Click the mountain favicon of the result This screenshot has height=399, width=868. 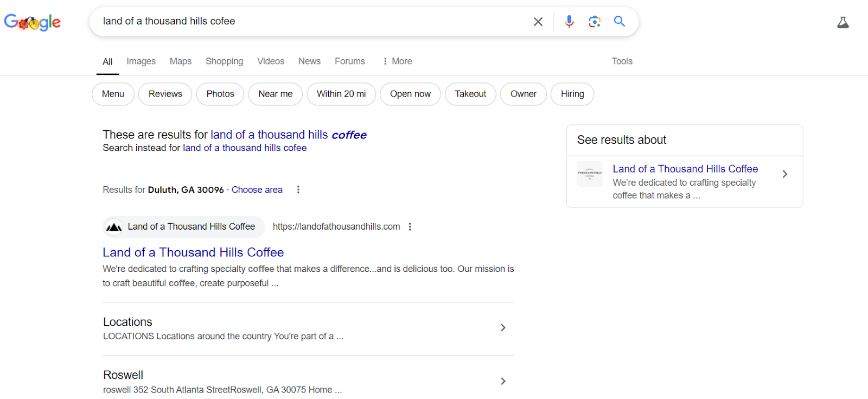[114, 227]
